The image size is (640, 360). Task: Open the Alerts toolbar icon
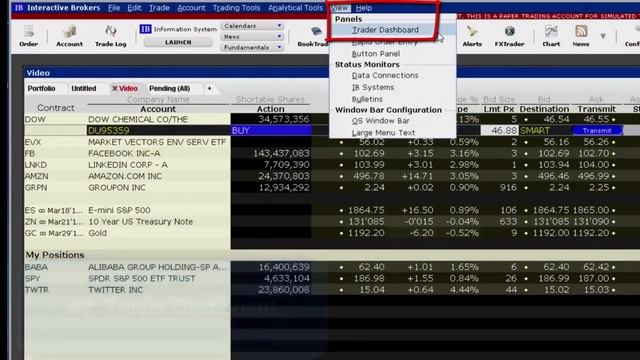click(x=472, y=36)
